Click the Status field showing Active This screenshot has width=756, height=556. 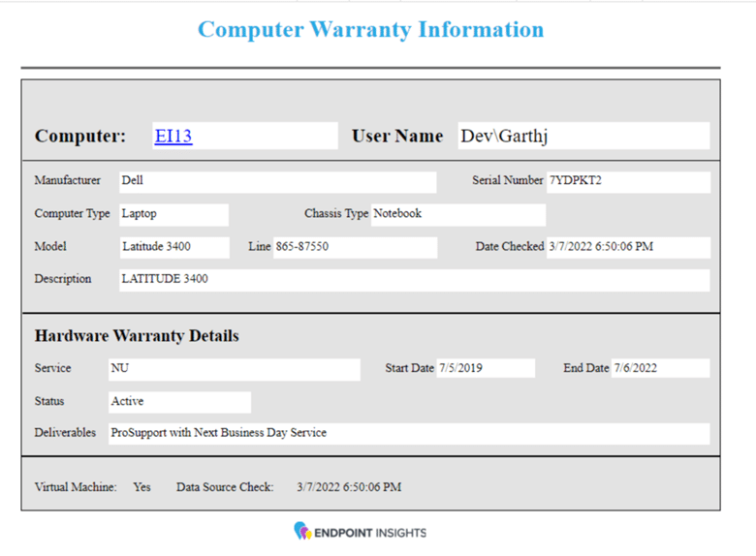[179, 402]
